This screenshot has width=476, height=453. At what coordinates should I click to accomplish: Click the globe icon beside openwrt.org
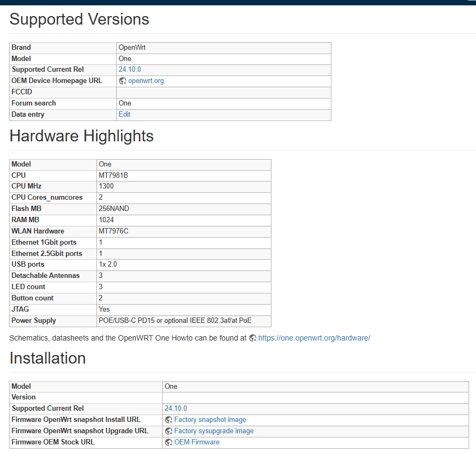click(x=122, y=81)
